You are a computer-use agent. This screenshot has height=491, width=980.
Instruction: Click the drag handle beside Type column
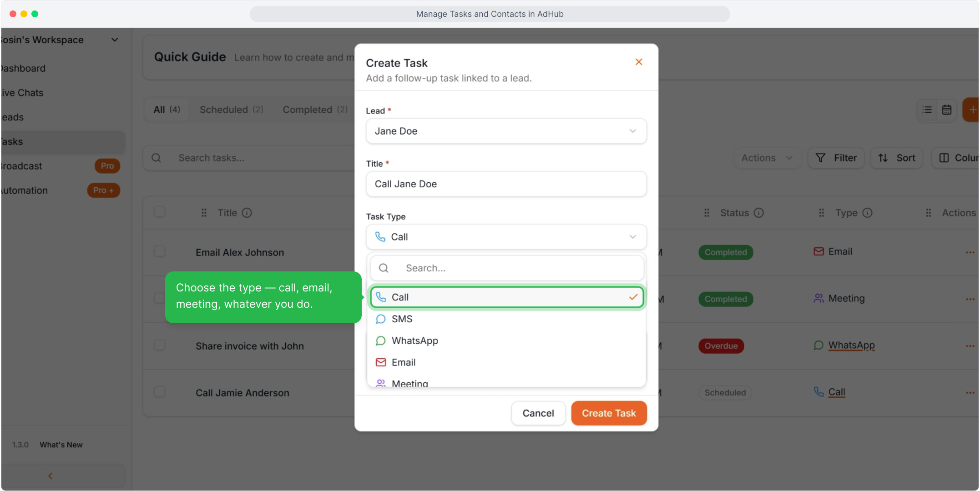point(821,213)
